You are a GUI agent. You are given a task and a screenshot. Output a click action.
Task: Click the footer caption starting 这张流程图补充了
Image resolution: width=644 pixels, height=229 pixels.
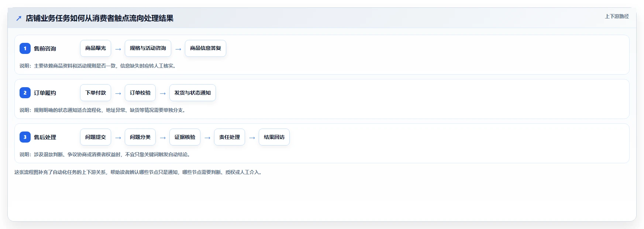pyautogui.click(x=139, y=172)
